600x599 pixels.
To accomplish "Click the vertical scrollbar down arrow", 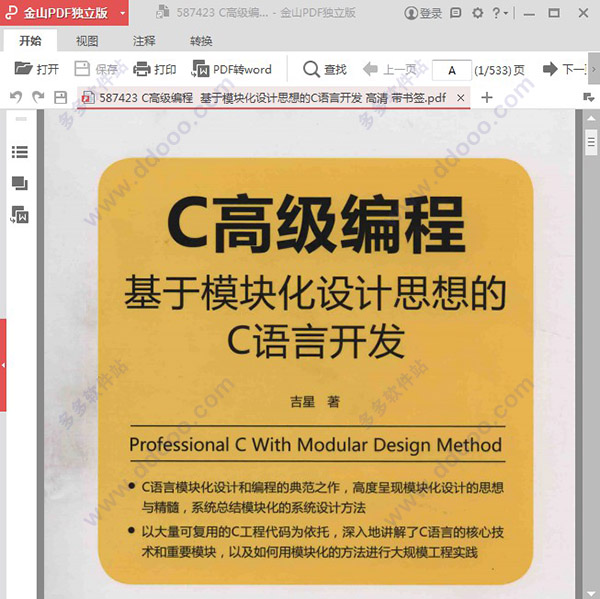I will click(x=591, y=593).
